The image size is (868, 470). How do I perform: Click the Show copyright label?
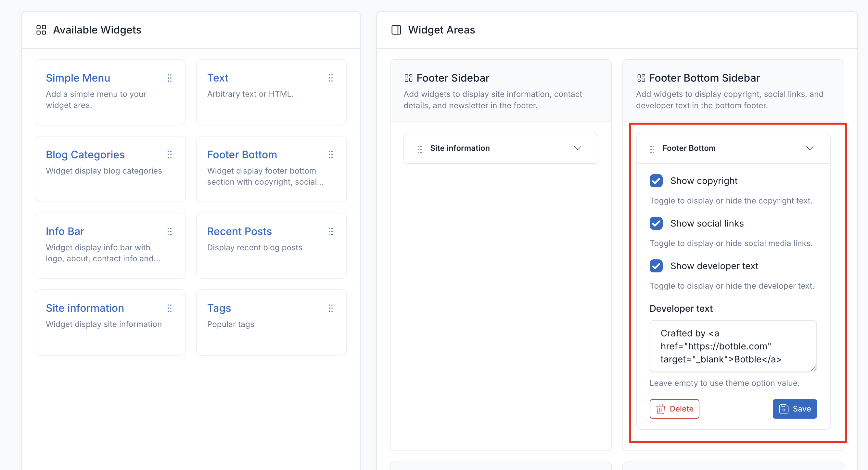tap(704, 181)
